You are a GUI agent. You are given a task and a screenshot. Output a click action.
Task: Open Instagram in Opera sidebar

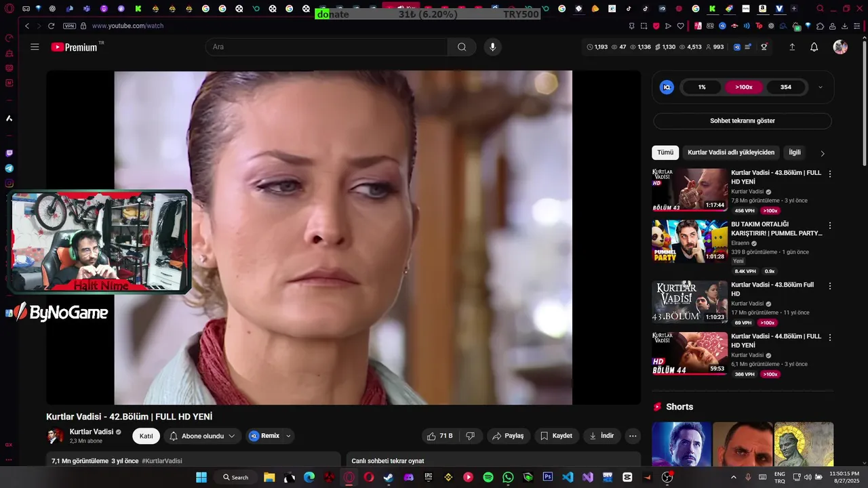[x=9, y=183]
